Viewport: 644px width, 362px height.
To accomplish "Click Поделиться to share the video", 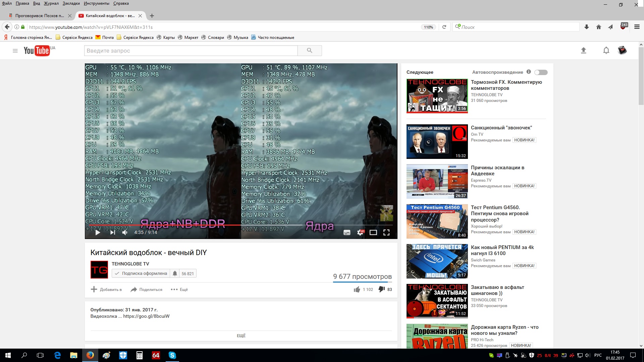I will [147, 290].
